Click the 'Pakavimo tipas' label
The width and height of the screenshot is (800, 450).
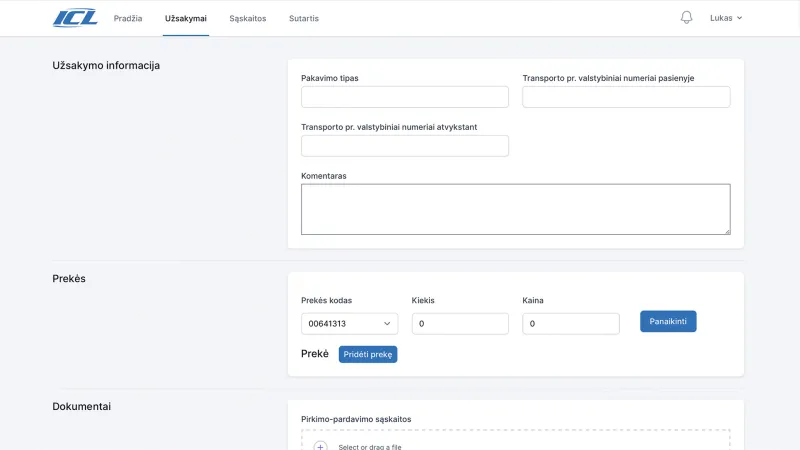tap(330, 78)
